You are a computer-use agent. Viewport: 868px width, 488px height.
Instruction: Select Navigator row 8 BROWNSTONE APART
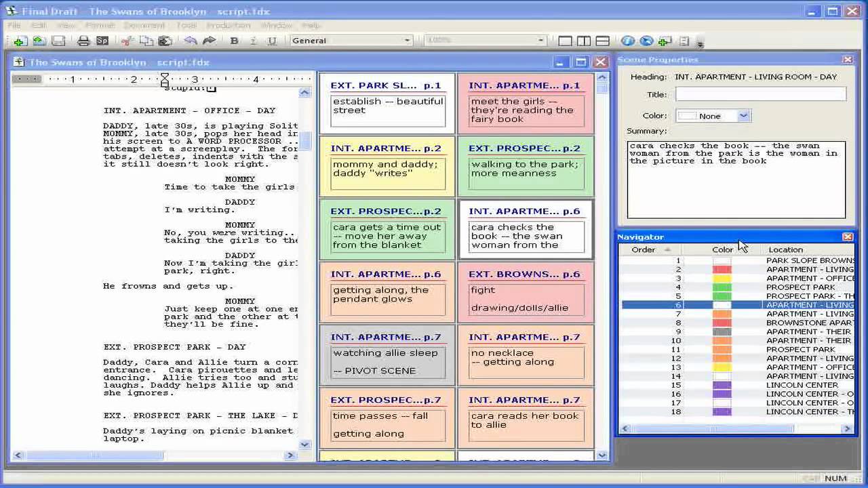click(x=738, y=323)
